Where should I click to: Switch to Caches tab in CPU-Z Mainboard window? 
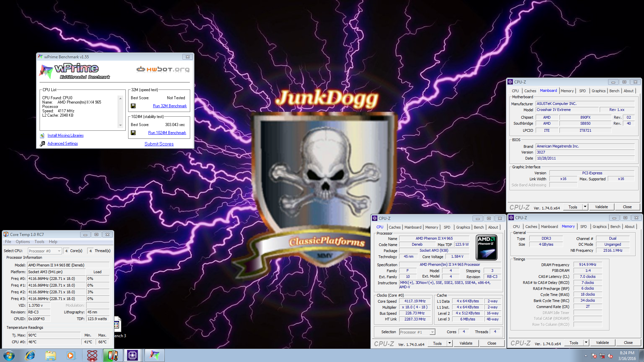530,91
